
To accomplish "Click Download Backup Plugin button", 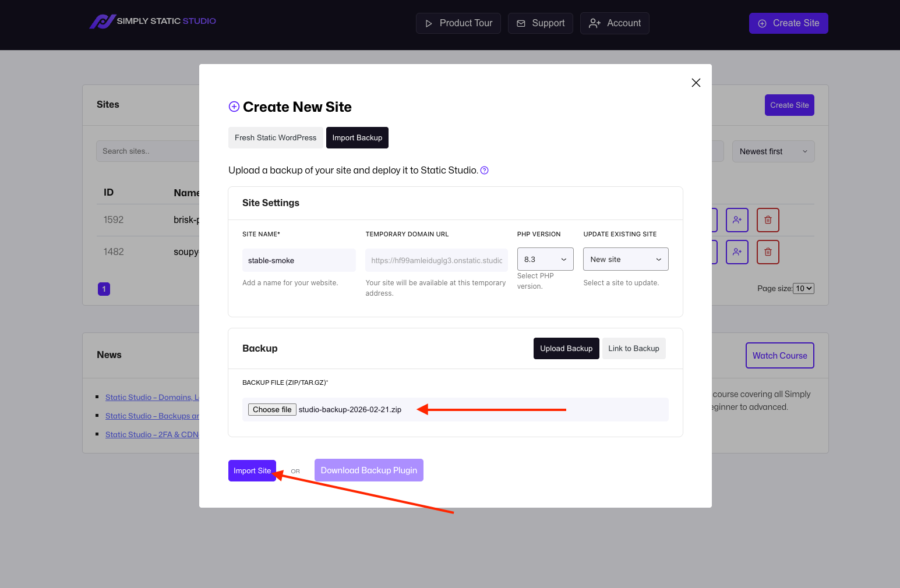I will pyautogui.click(x=369, y=470).
